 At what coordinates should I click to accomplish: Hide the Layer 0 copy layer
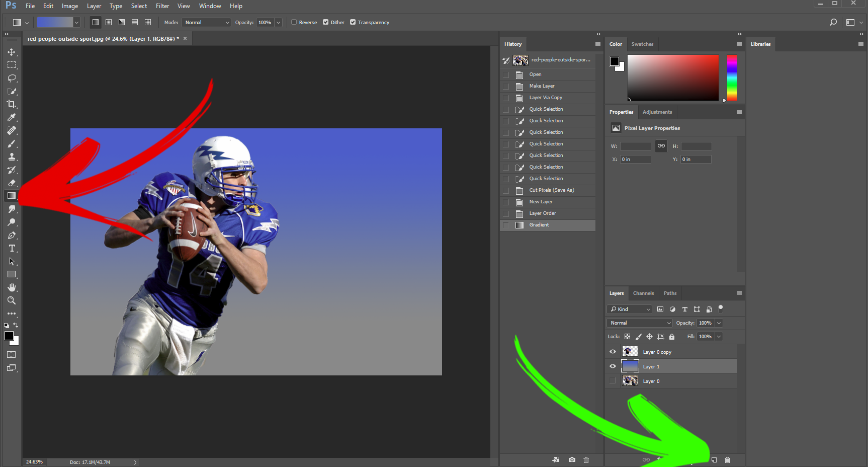(613, 352)
